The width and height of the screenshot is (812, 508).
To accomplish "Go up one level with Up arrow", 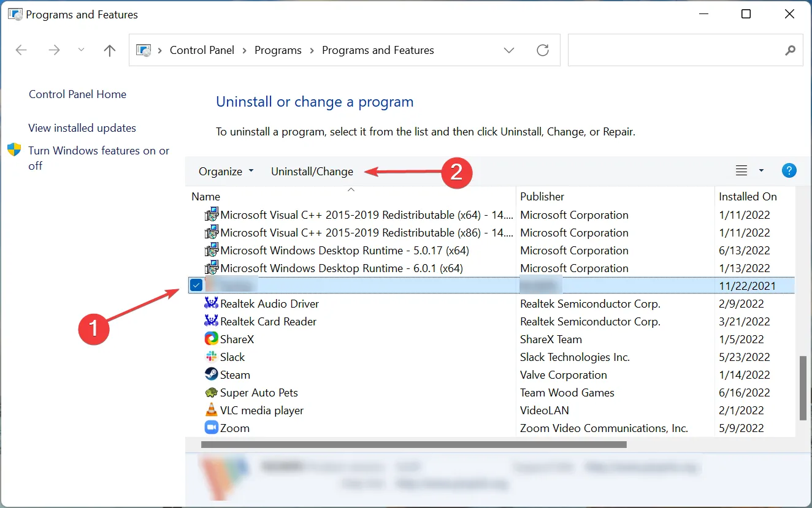I will (110, 50).
